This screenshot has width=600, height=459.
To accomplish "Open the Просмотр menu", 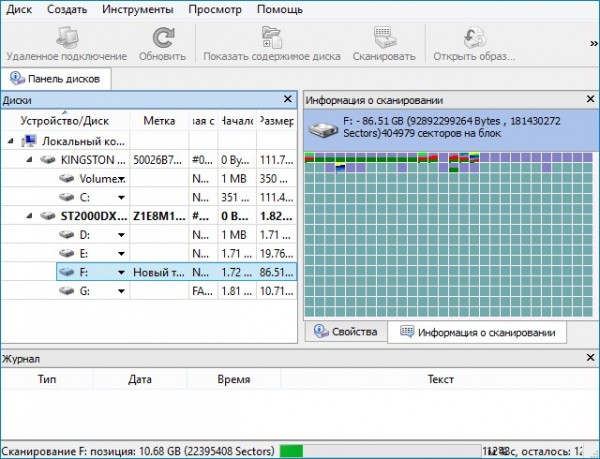I will (215, 9).
